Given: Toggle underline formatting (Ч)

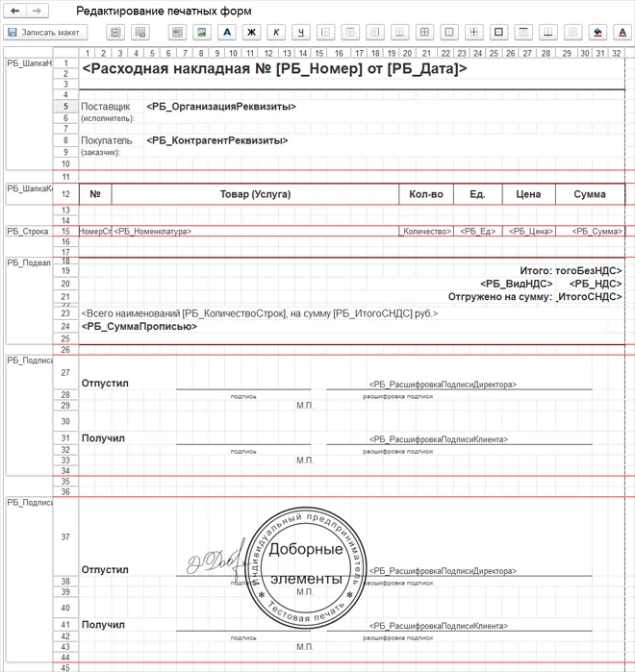Looking at the screenshot, I should tap(301, 32).
